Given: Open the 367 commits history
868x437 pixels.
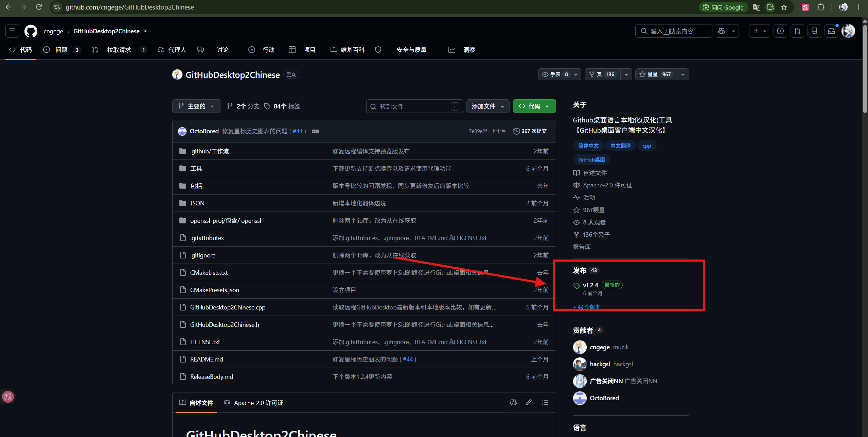Looking at the screenshot, I should point(530,131).
